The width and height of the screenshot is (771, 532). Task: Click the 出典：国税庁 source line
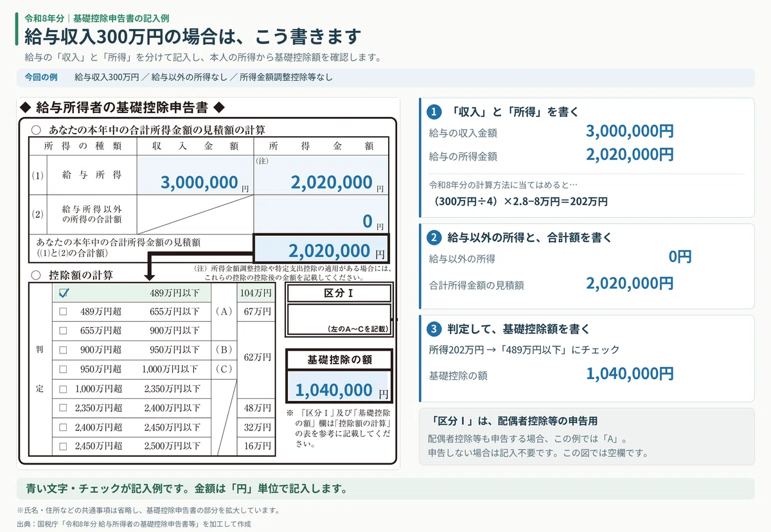pos(134,524)
